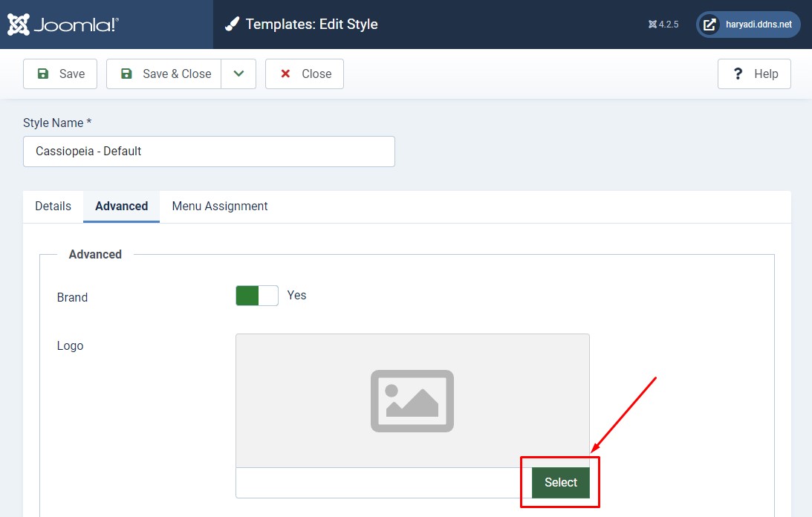The height and width of the screenshot is (517, 812).
Task: Click the floppy disk icon on Save
Action: [x=43, y=74]
